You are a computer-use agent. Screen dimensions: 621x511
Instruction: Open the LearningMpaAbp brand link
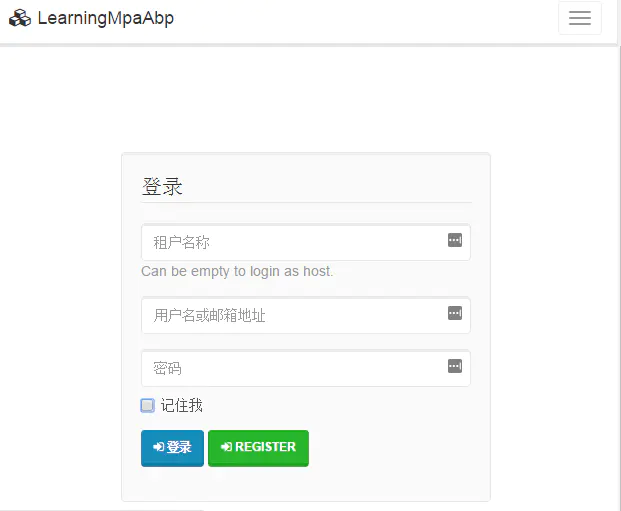click(x=91, y=18)
